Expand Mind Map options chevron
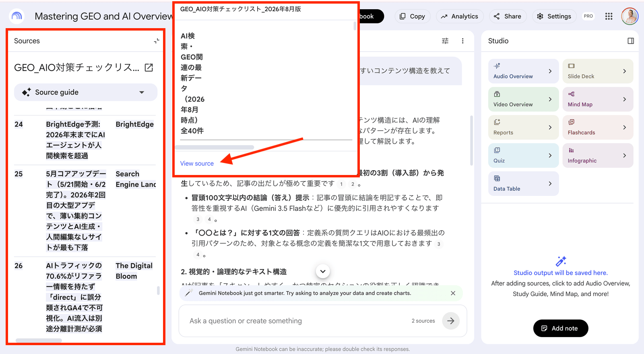Viewport: 644px width, 354px height. (x=625, y=99)
